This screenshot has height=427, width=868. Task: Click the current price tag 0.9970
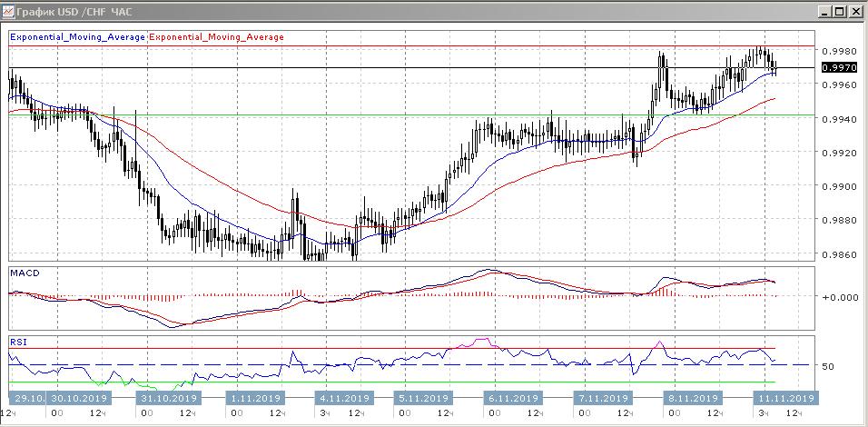pyautogui.click(x=836, y=68)
